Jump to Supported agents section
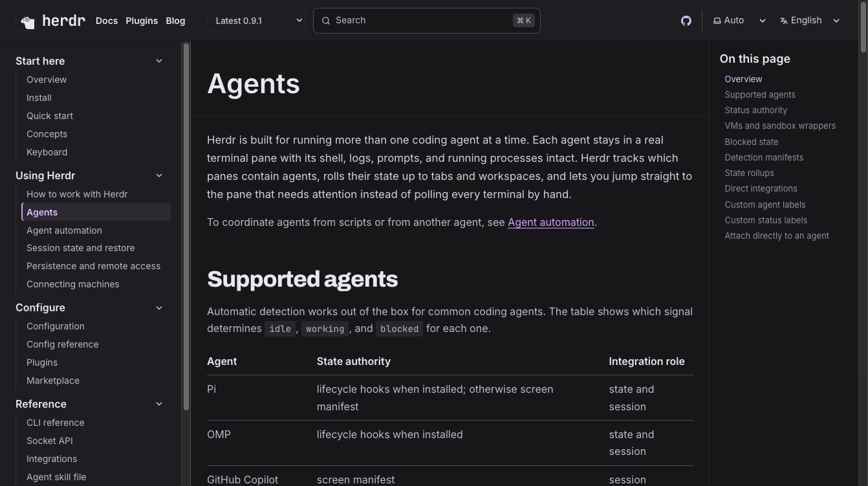Screen dimensions: 868x486 coord(760,94)
